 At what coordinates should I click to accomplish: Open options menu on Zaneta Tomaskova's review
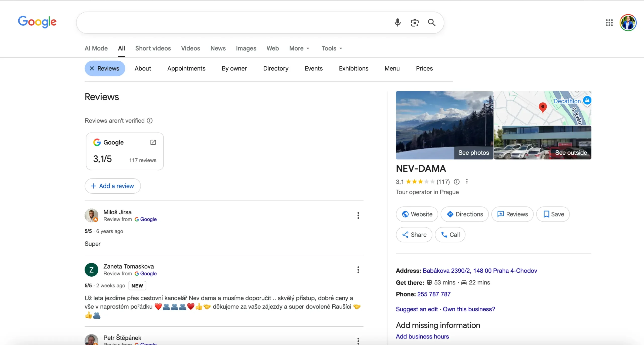tap(358, 270)
